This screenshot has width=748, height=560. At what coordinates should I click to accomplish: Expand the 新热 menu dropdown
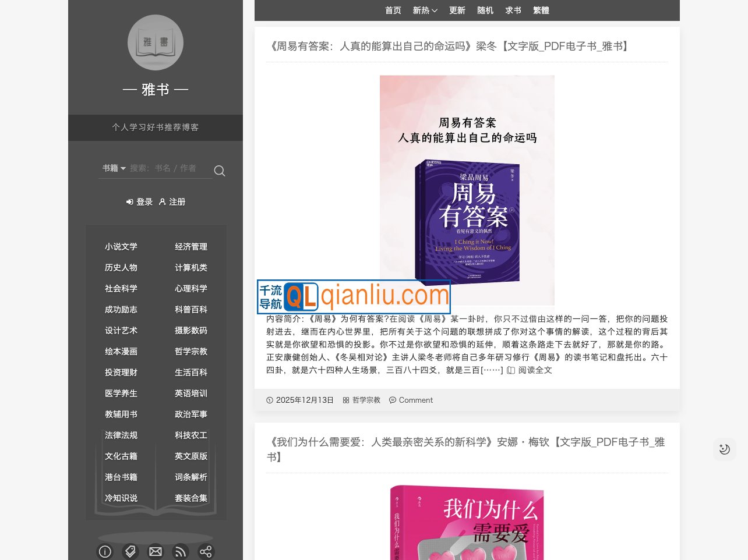pyautogui.click(x=425, y=10)
